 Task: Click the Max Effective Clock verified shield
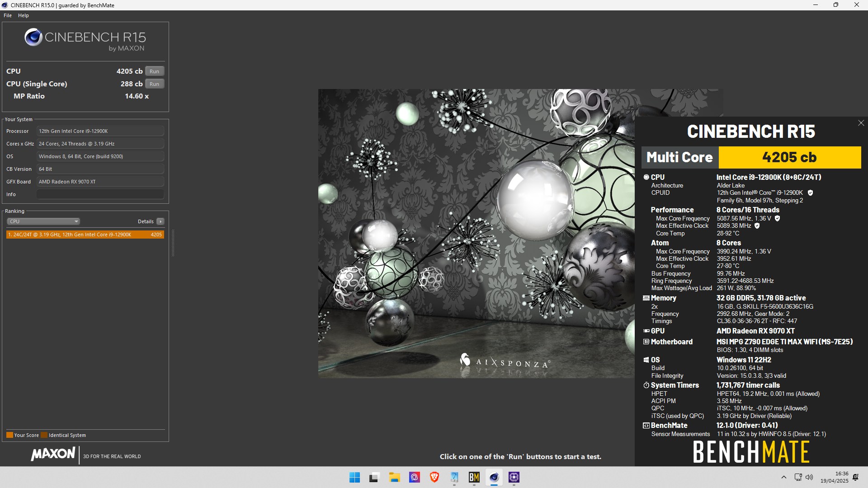point(757,226)
